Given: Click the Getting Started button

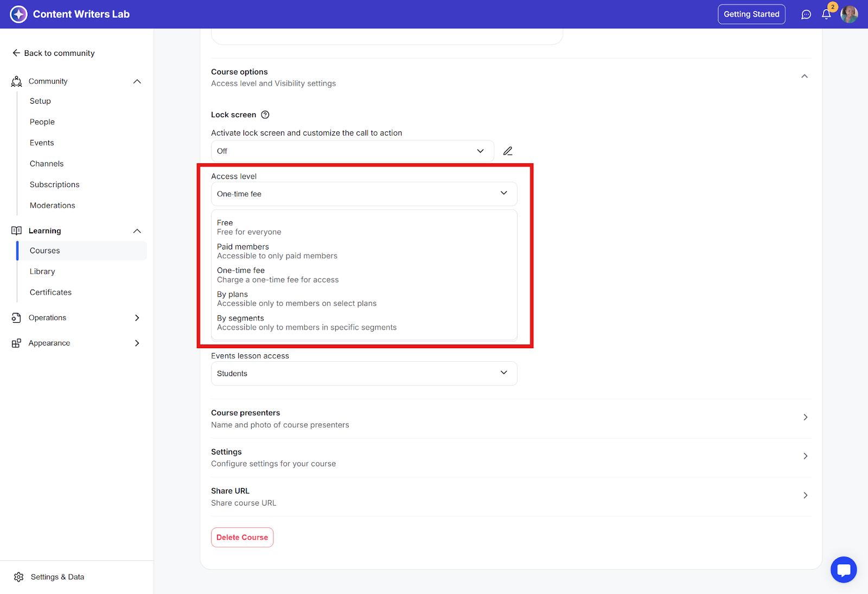Looking at the screenshot, I should point(751,14).
